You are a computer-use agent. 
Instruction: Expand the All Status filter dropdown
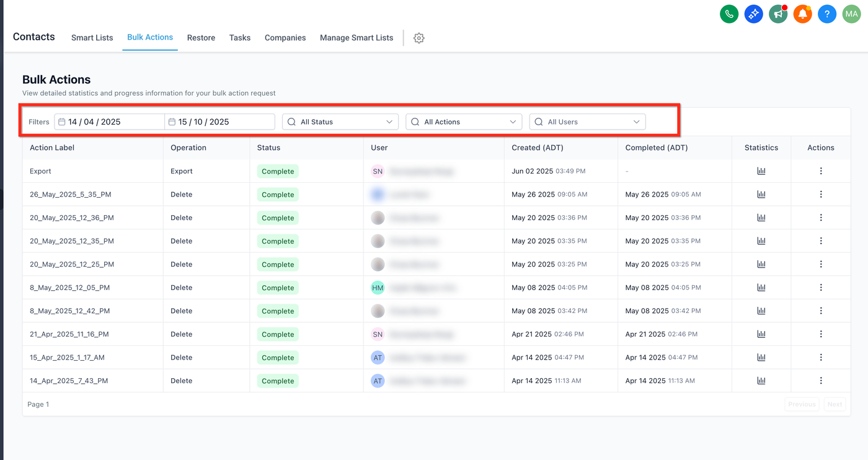(x=340, y=122)
